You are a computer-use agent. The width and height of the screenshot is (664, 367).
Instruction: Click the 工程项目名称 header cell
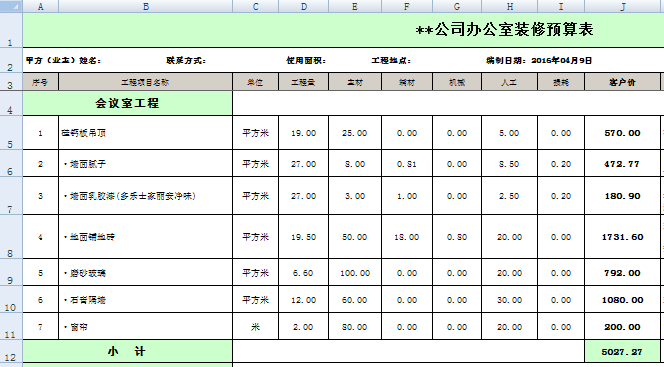pos(146,82)
